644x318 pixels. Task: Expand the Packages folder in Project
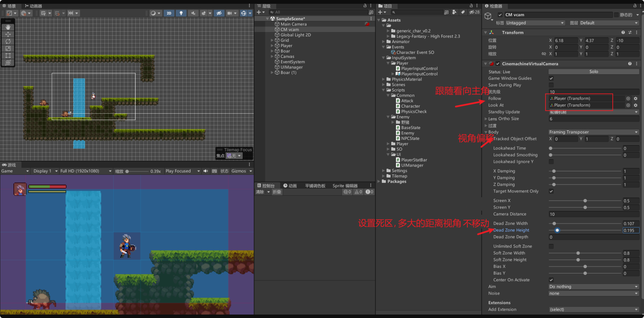(x=379, y=181)
